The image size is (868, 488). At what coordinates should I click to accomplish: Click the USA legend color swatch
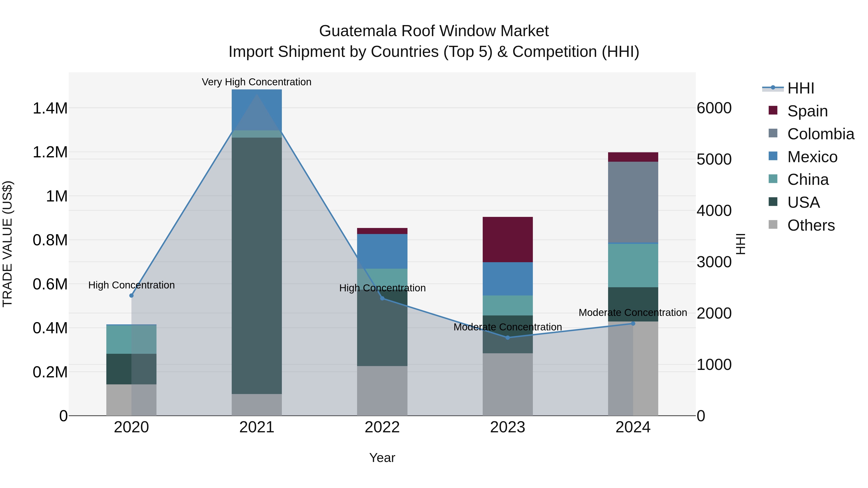click(773, 202)
